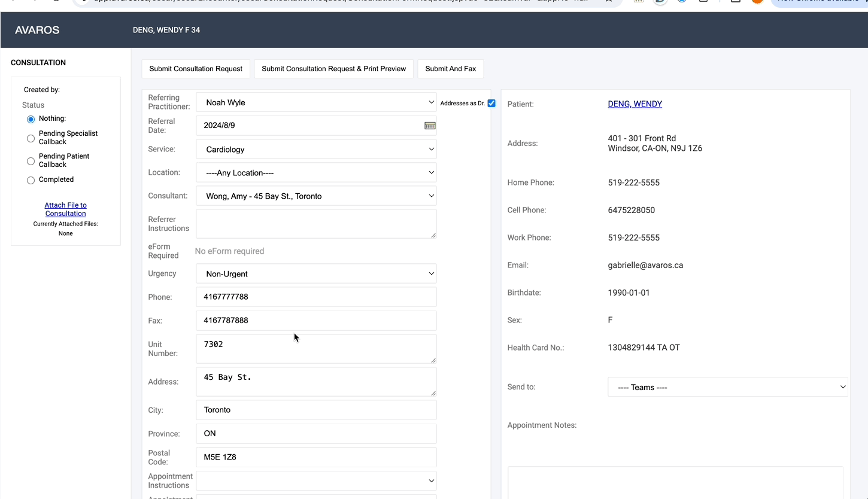This screenshot has height=499, width=868.
Task: Click the No eForm required text
Action: [229, 251]
